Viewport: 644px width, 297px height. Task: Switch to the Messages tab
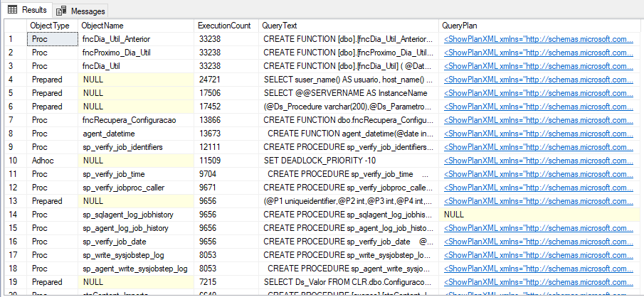pos(87,11)
